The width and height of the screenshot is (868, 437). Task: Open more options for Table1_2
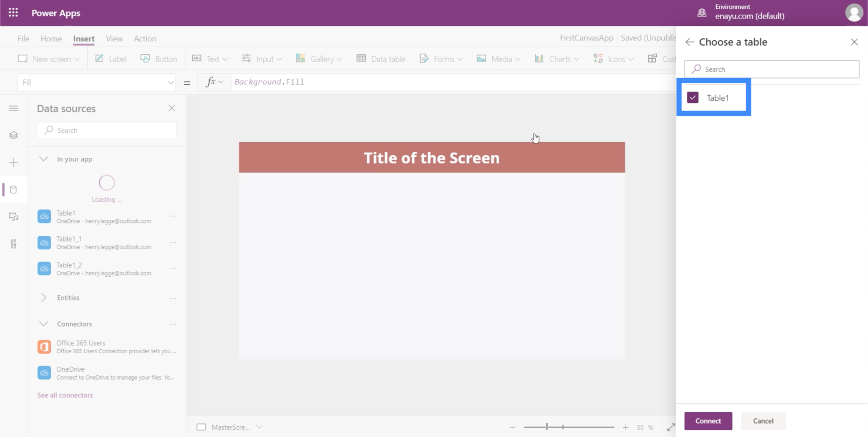(173, 268)
